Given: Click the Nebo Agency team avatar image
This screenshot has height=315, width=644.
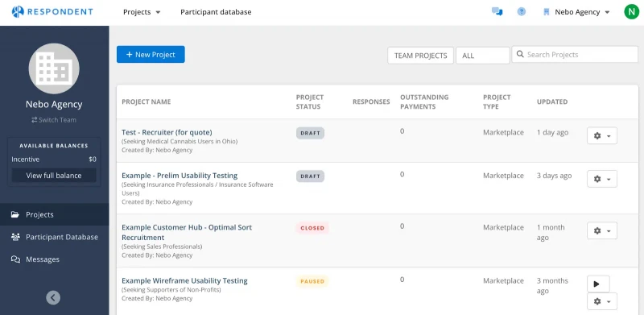Looking at the screenshot, I should (54, 68).
